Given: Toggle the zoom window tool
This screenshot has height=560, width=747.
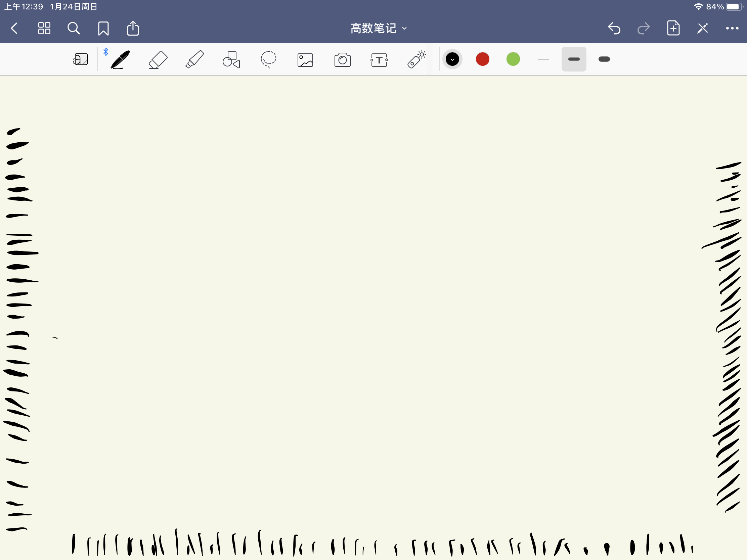Looking at the screenshot, I should pos(80,60).
